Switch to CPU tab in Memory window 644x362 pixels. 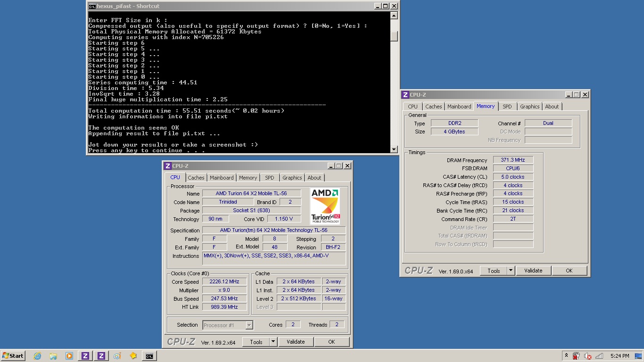(413, 107)
